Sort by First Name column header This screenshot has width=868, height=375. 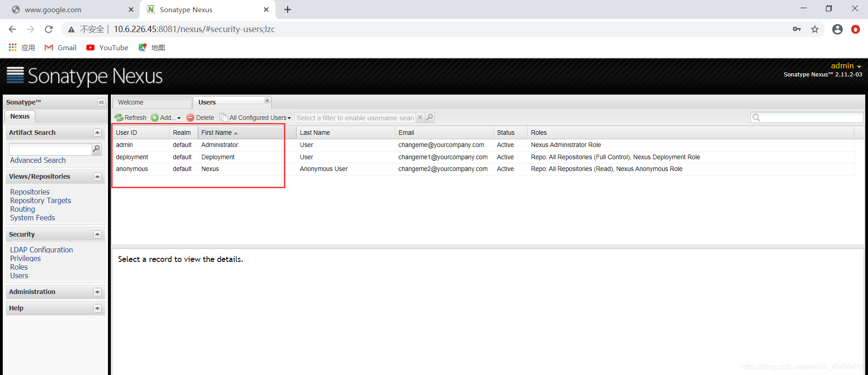(x=247, y=133)
